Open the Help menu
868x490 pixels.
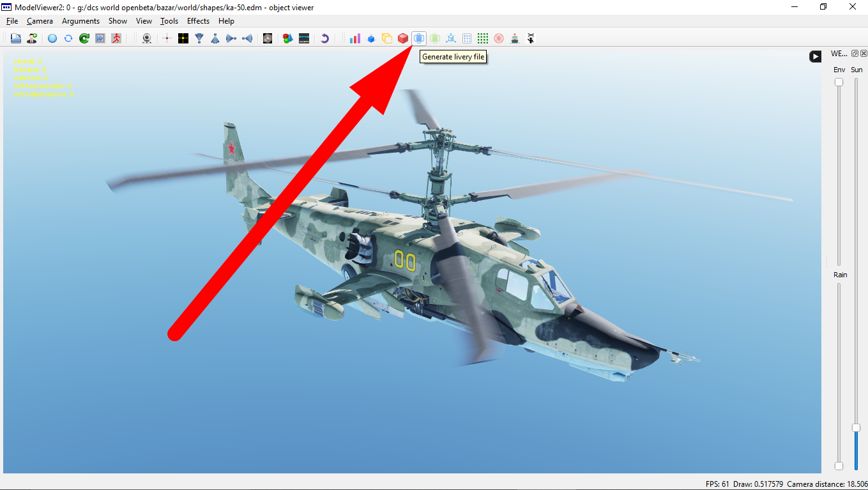click(x=226, y=21)
